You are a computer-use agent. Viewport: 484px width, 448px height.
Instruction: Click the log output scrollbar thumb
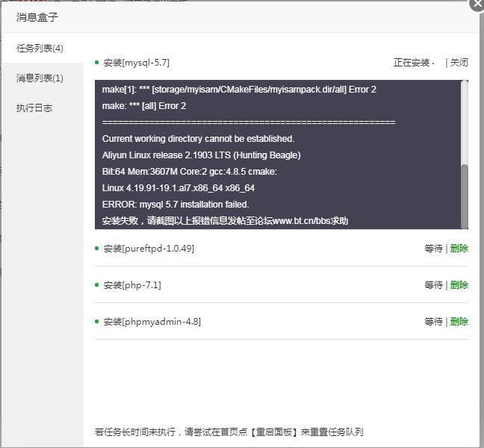(x=465, y=196)
